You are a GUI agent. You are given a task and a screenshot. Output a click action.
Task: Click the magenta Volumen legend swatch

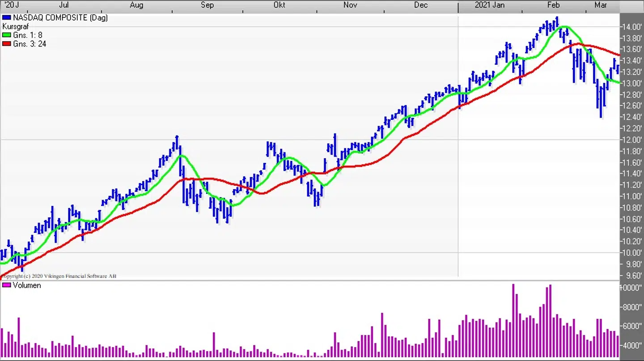click(7, 285)
